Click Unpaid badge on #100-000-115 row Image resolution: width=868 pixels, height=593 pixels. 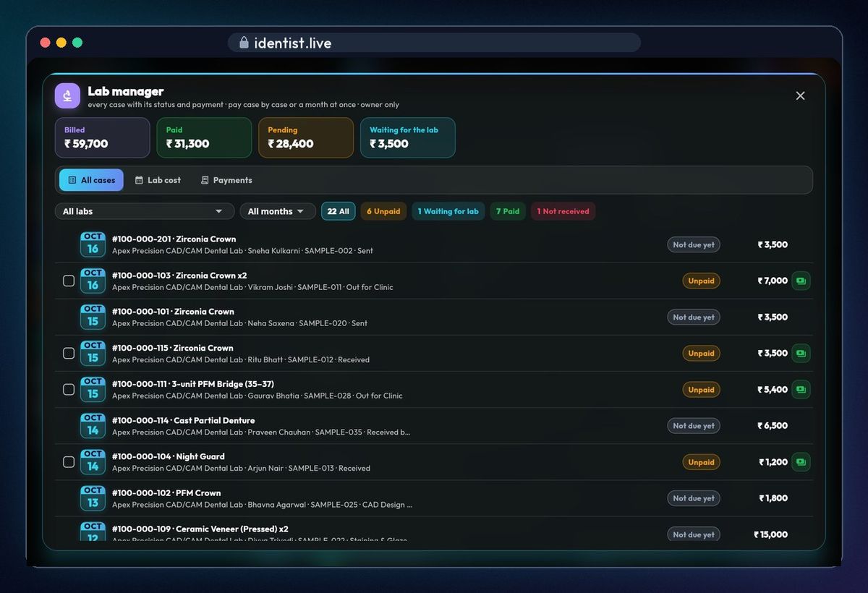click(701, 353)
